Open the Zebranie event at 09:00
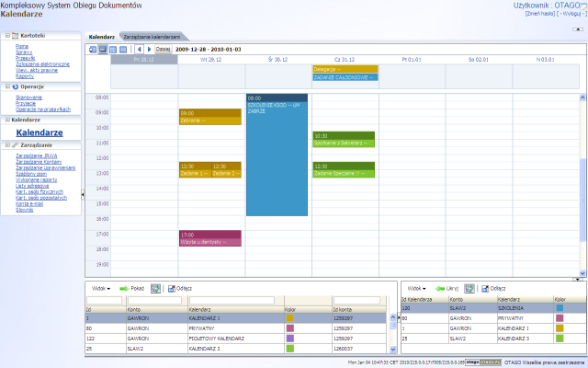Screen dimensions: 588x368 (210, 117)
